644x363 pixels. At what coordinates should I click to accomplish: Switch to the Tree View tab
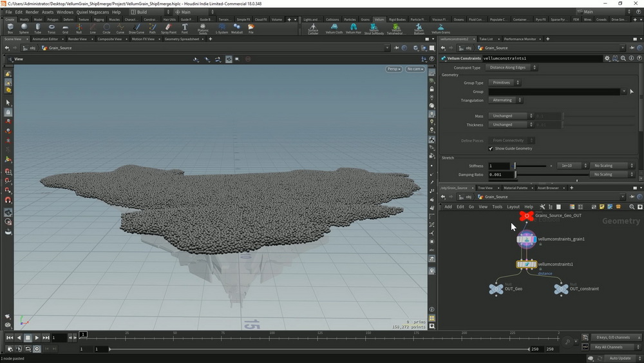tap(485, 188)
